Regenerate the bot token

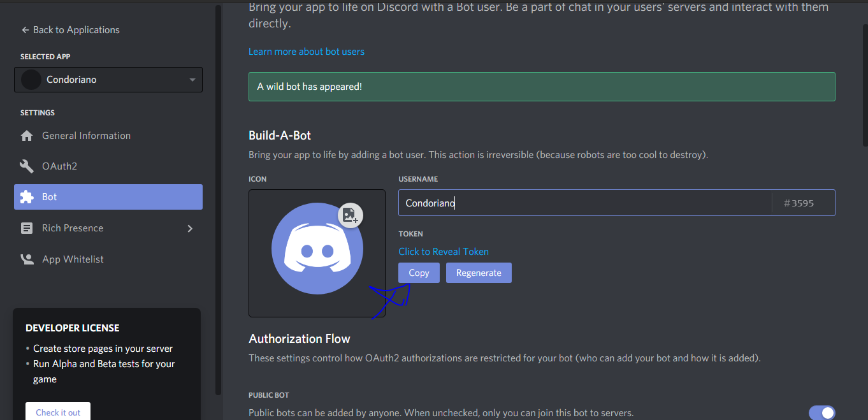coord(479,273)
